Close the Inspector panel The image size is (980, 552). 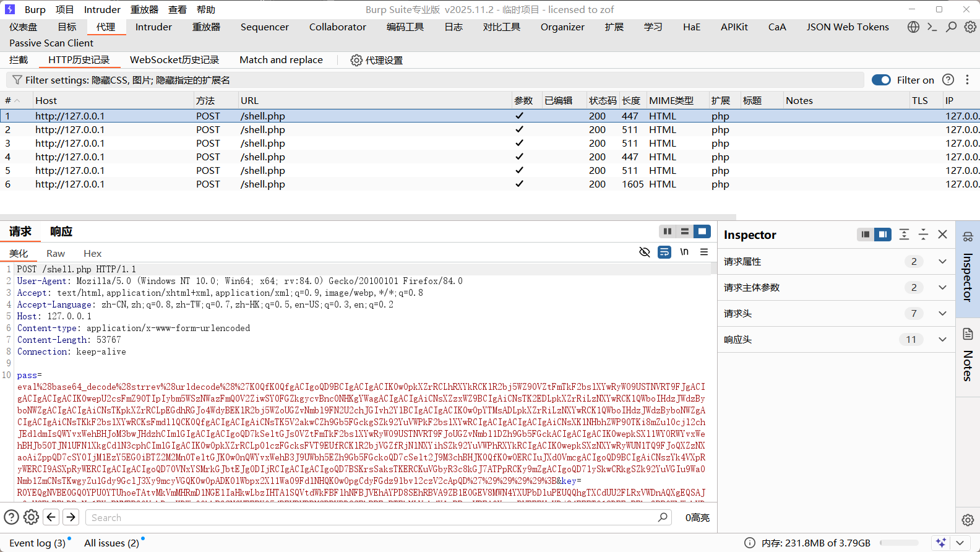tap(943, 235)
